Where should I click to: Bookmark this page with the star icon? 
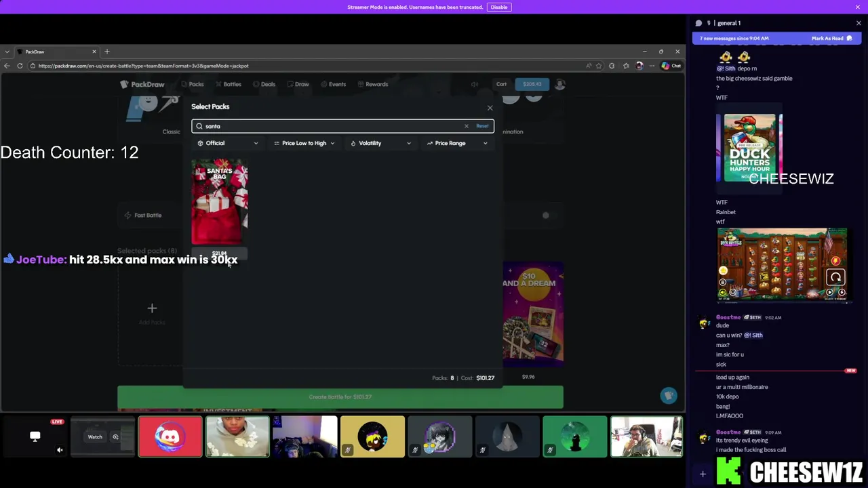coord(598,66)
